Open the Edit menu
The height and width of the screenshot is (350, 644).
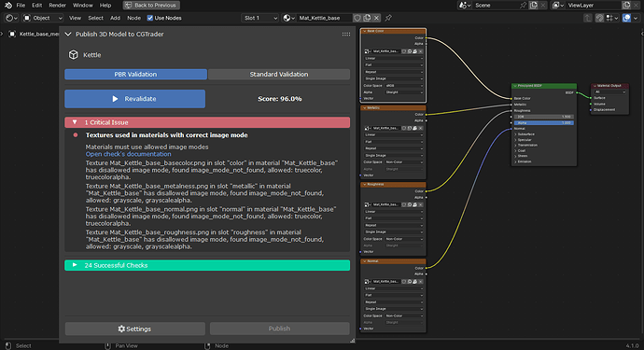(37, 6)
